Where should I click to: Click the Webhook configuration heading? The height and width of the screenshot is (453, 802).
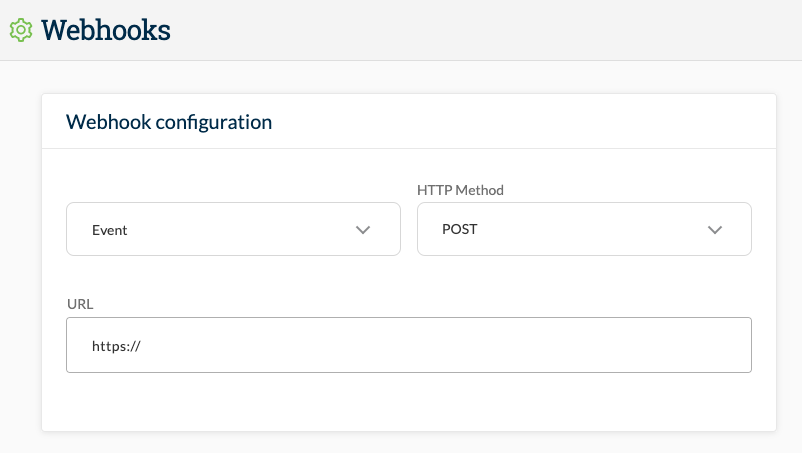click(169, 122)
